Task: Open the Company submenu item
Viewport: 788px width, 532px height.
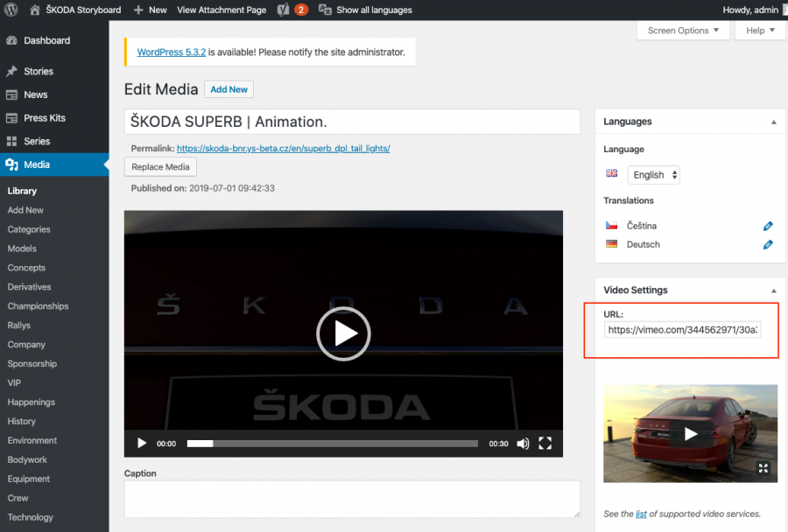Action: (x=26, y=345)
